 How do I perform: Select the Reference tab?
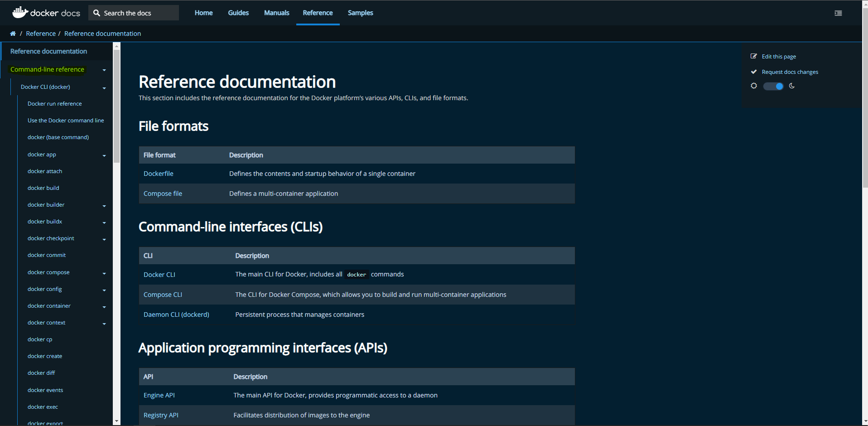(318, 13)
